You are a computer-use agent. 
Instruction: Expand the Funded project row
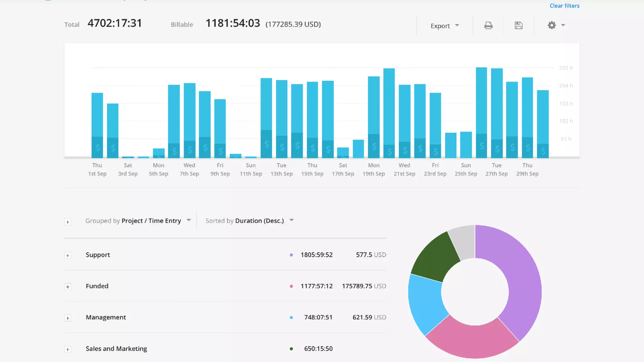point(68,287)
